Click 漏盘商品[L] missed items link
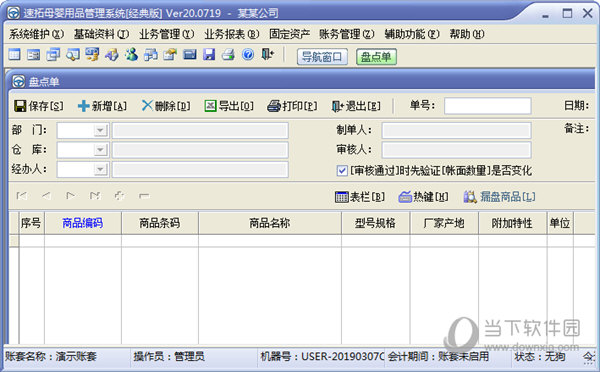The height and width of the screenshot is (372, 600). click(x=500, y=197)
